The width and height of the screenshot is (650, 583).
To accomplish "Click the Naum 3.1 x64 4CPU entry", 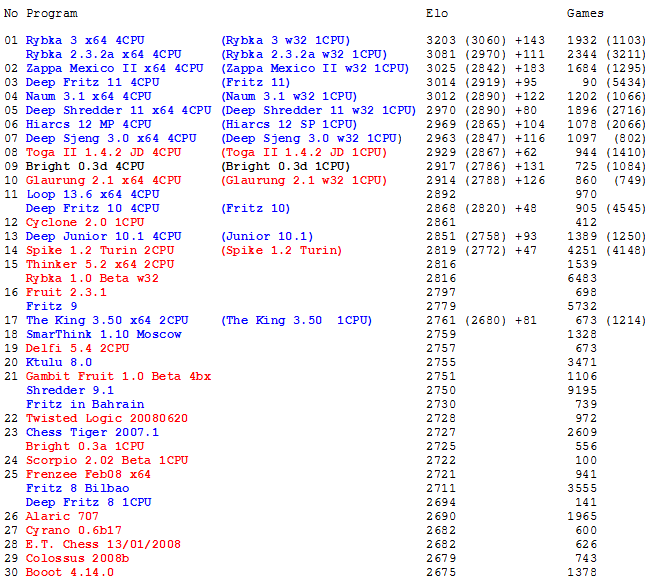I will [88, 97].
